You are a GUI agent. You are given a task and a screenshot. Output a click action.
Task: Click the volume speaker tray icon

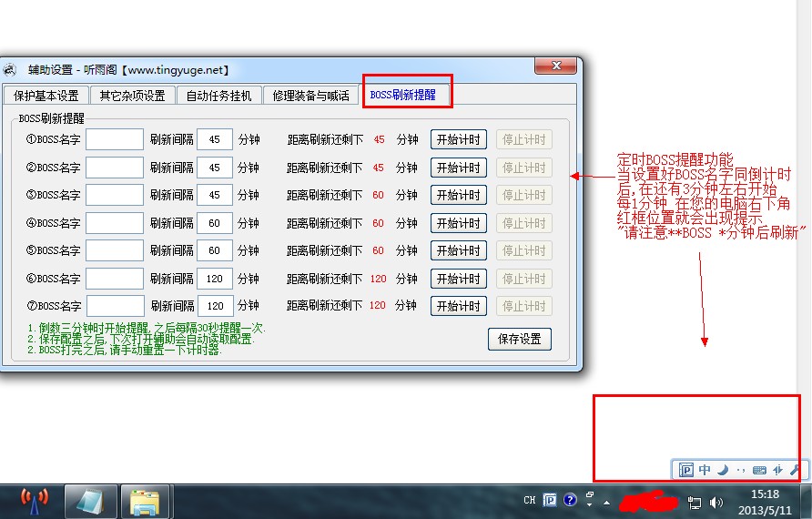(716, 502)
